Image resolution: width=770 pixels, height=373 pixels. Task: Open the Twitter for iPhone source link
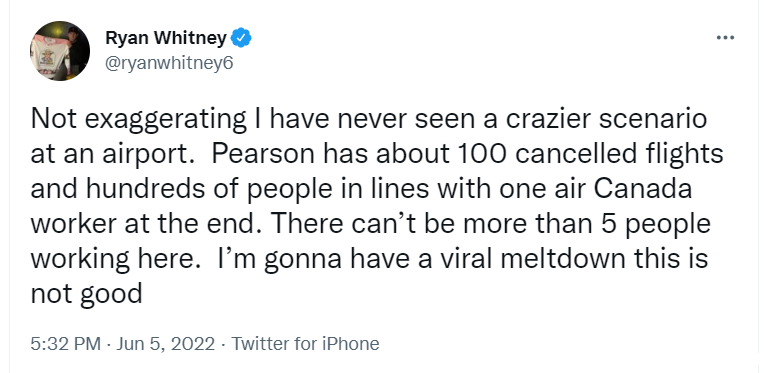pyautogui.click(x=305, y=344)
